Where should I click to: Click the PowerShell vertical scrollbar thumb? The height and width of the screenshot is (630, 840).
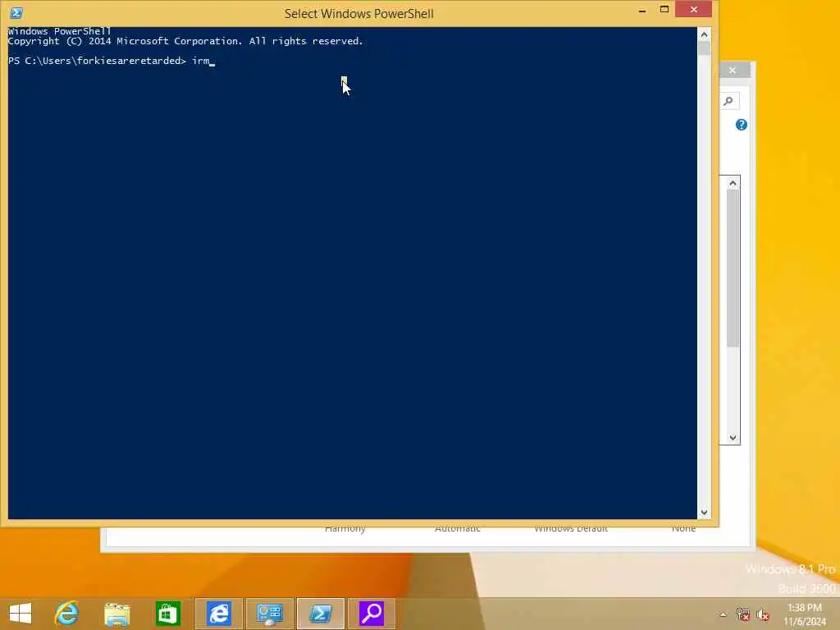pyautogui.click(x=704, y=48)
